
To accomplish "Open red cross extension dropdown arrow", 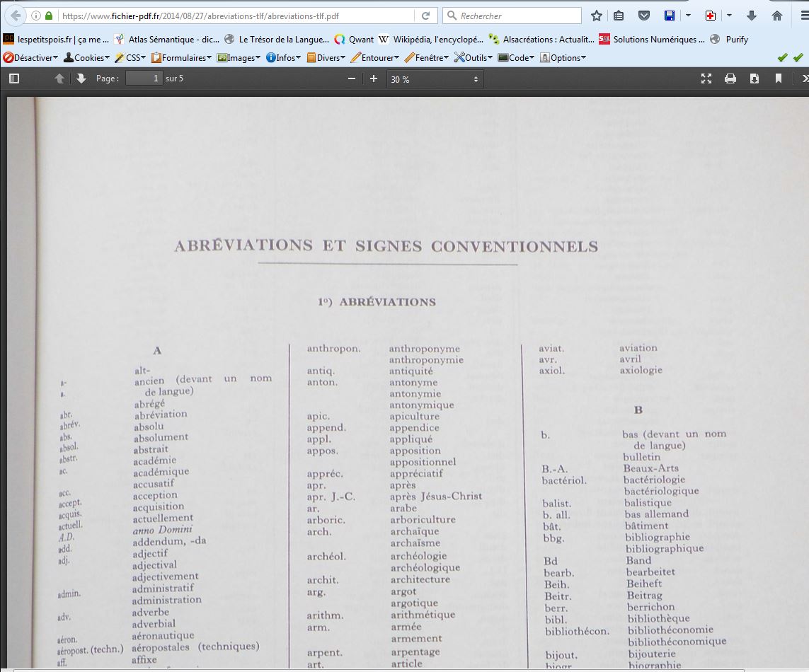I will (729, 16).
